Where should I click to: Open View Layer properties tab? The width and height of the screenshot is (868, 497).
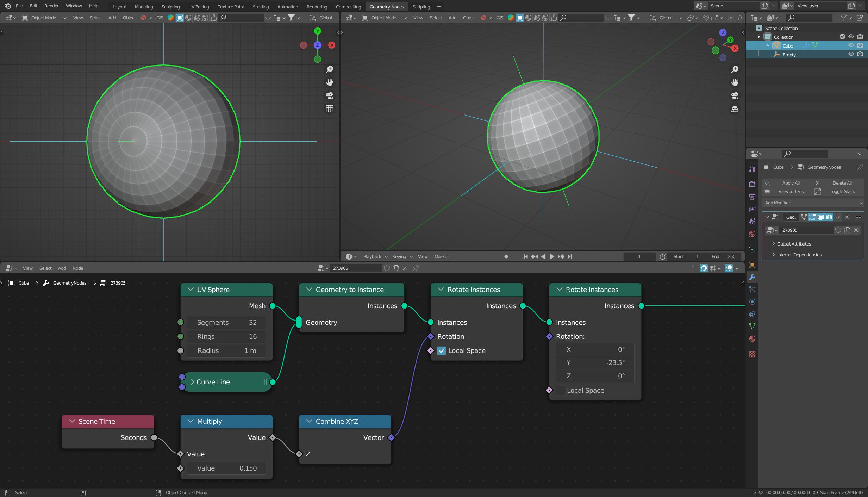[x=752, y=209]
